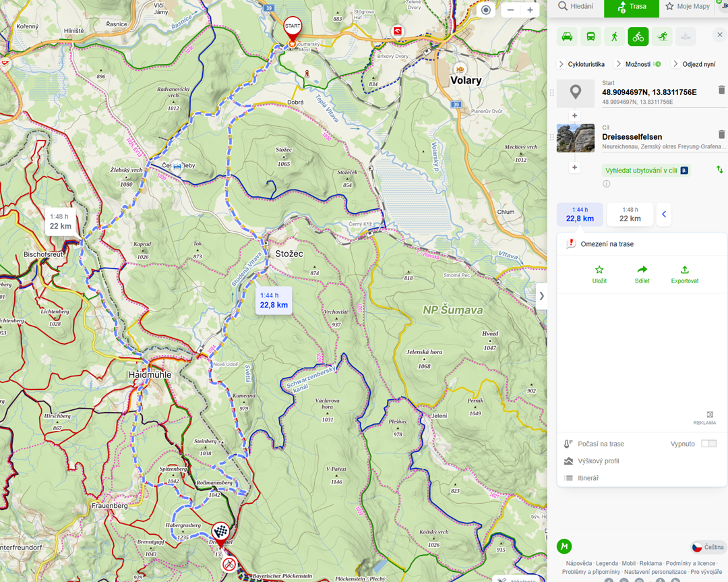Screen dimensions: 728x582
Task: Select the greyed-out canoe route mode
Action: tap(686, 36)
